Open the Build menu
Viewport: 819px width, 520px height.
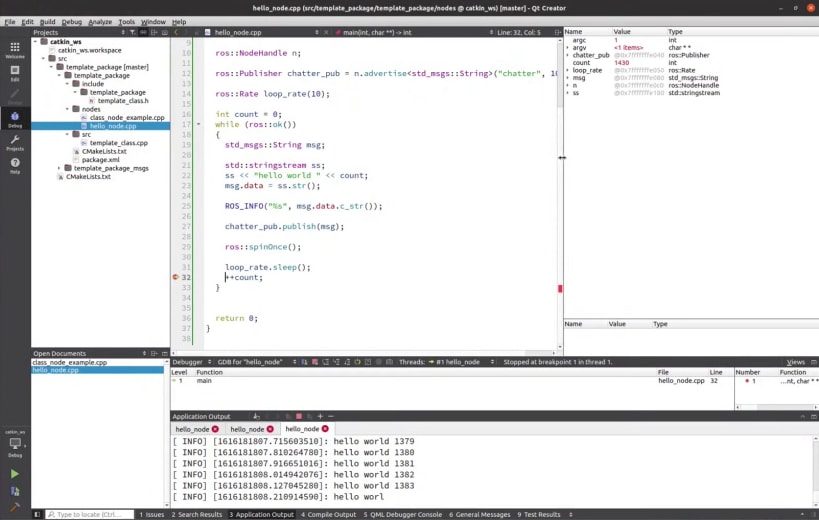48,22
